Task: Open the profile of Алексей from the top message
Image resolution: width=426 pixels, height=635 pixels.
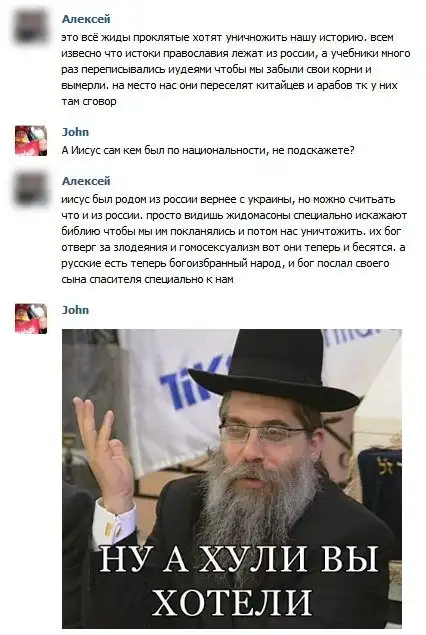Action: tap(86, 19)
